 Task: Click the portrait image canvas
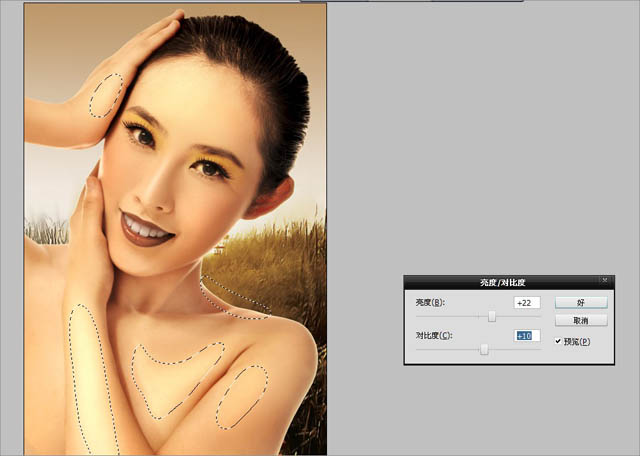coord(176,229)
